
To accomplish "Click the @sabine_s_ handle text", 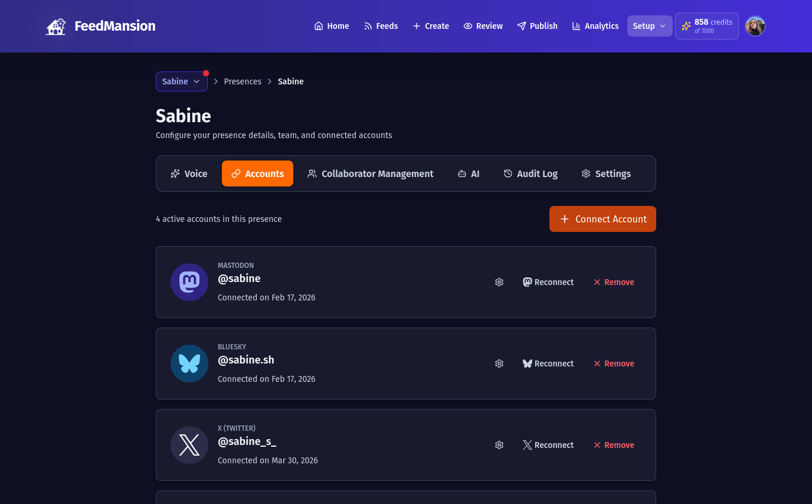I will point(247,441).
